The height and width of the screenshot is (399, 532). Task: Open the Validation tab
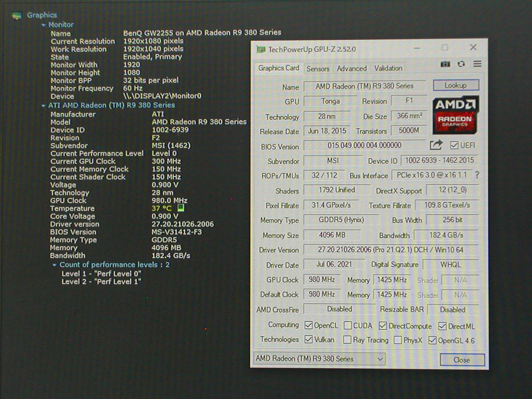point(388,68)
